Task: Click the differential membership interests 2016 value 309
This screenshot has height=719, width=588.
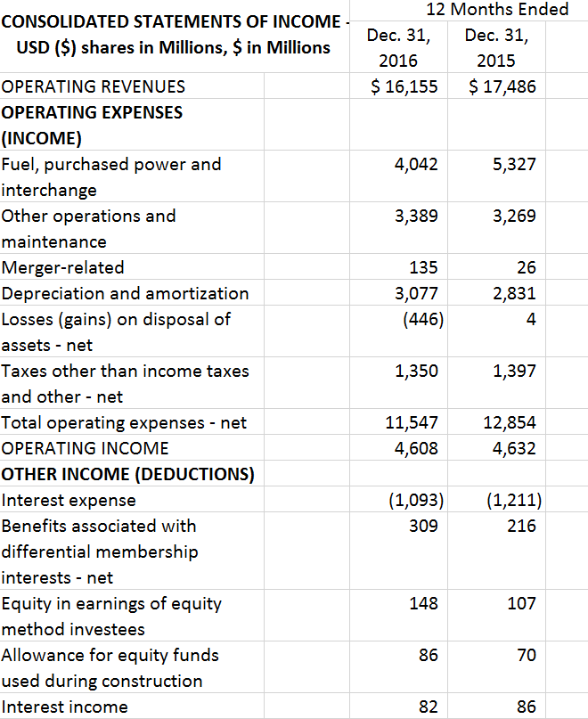Action: (423, 526)
